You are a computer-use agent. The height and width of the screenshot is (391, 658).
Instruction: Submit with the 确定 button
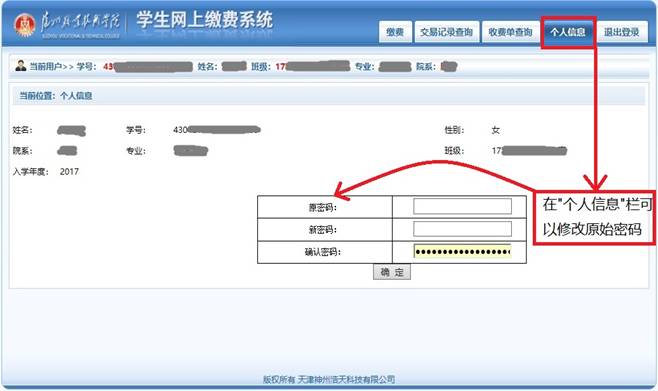coord(392,272)
